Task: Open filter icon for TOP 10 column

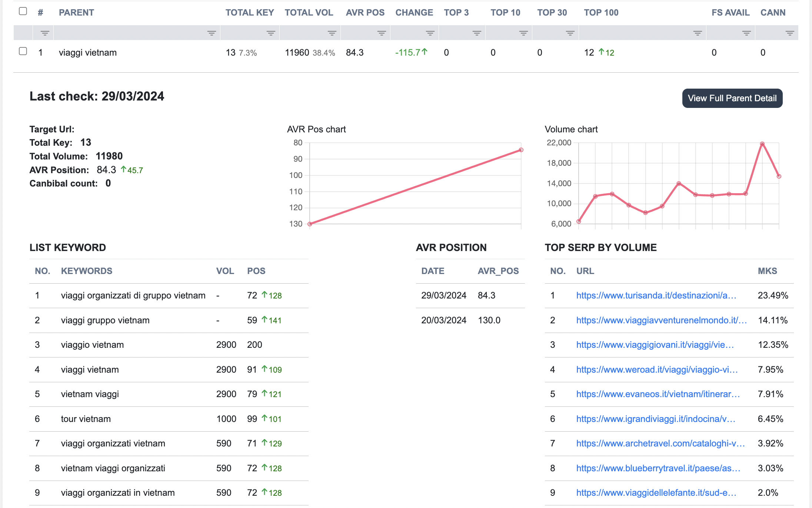Action: [523, 33]
